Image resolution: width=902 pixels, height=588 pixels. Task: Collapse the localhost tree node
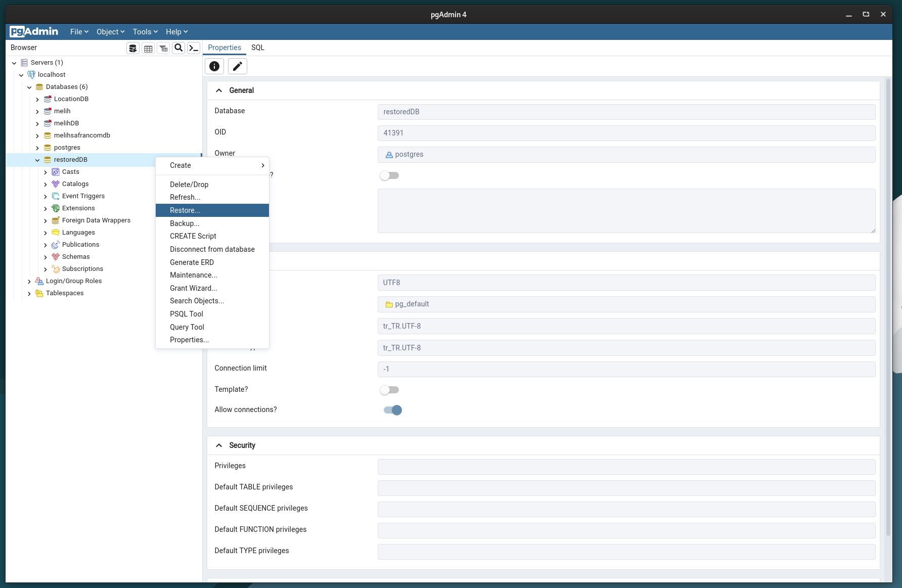coord(21,75)
